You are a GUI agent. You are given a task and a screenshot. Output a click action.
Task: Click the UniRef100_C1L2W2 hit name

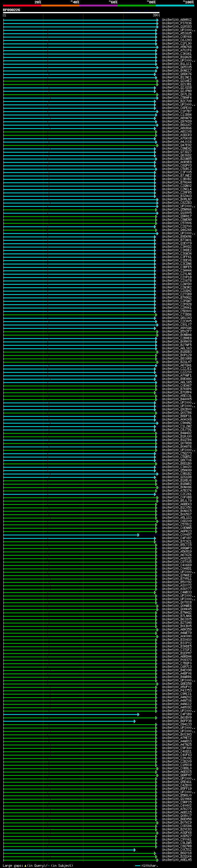[x=177, y=426]
